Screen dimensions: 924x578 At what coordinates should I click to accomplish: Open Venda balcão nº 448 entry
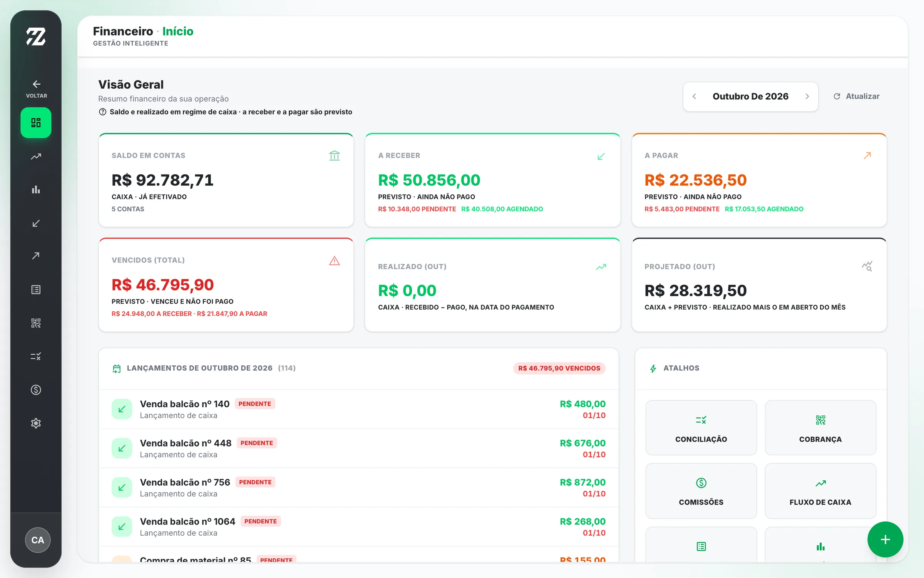coord(359,449)
